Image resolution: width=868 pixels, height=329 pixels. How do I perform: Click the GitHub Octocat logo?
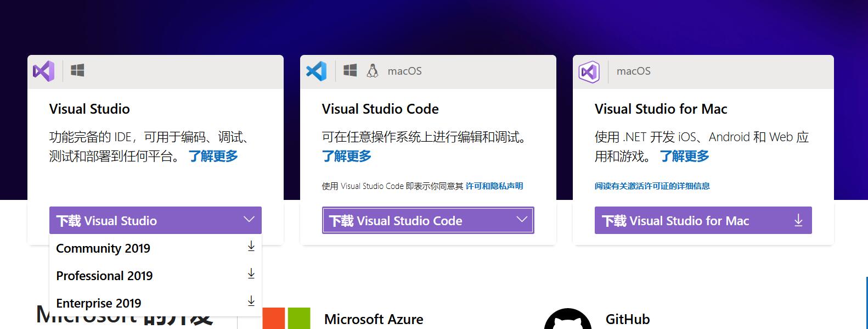click(568, 319)
